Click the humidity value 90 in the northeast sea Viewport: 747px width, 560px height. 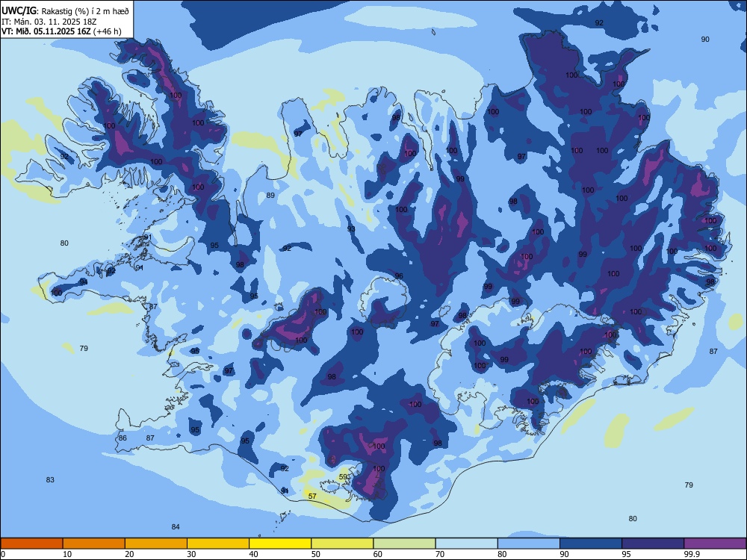[x=705, y=39]
